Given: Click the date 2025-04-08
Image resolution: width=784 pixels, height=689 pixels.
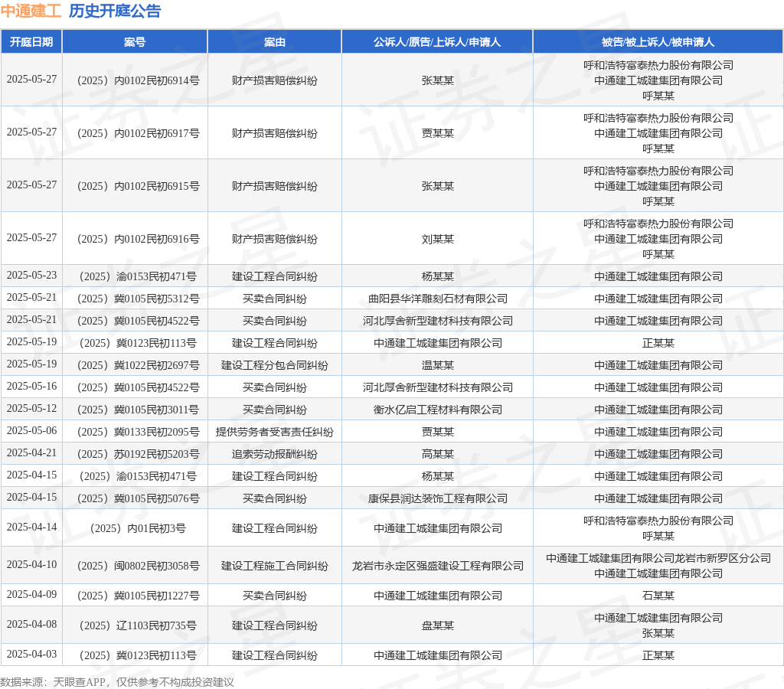Looking at the screenshot, I should pyautogui.click(x=31, y=625).
